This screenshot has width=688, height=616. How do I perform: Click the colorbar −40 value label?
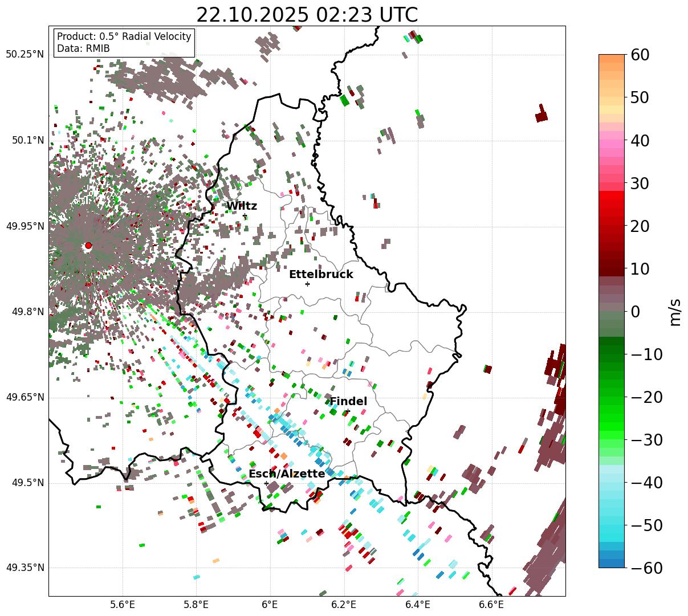tap(646, 482)
